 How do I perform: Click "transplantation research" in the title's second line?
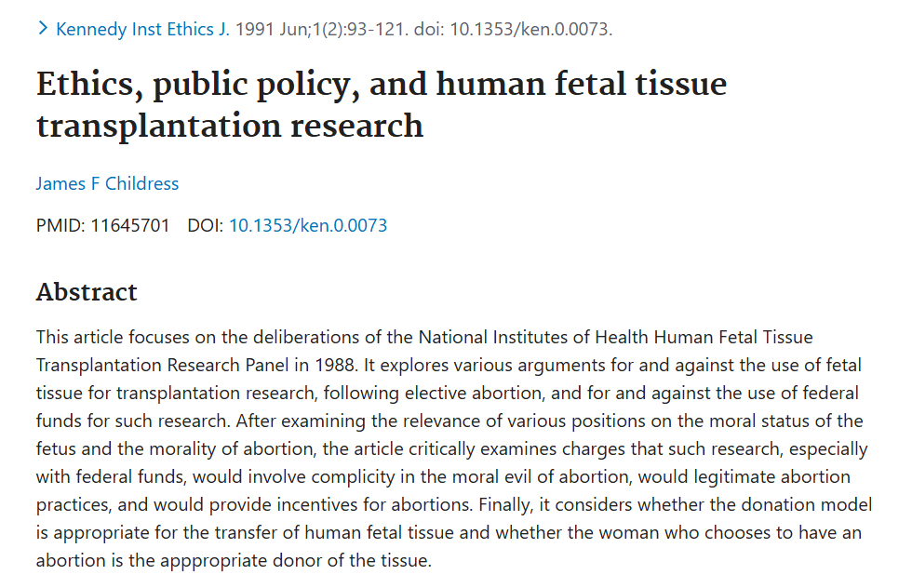tap(230, 126)
